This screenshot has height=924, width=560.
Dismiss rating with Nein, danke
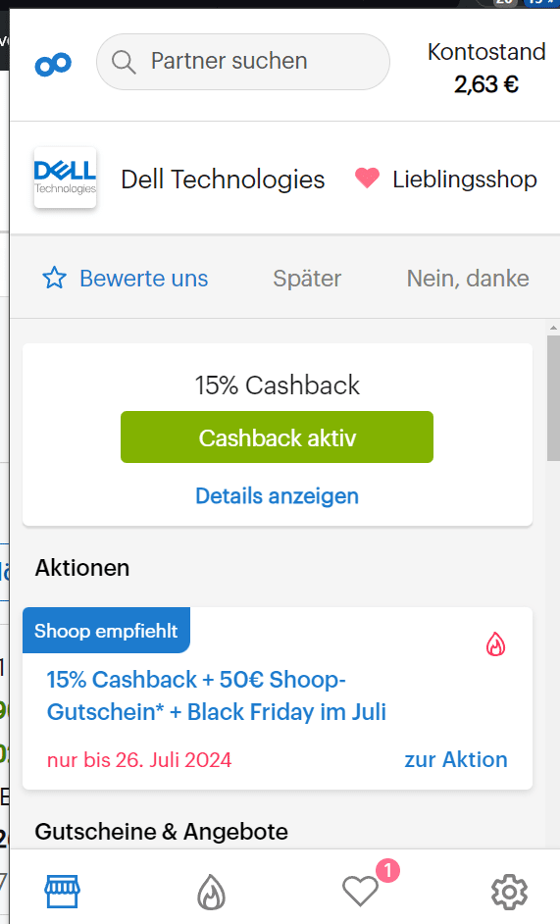tap(468, 279)
